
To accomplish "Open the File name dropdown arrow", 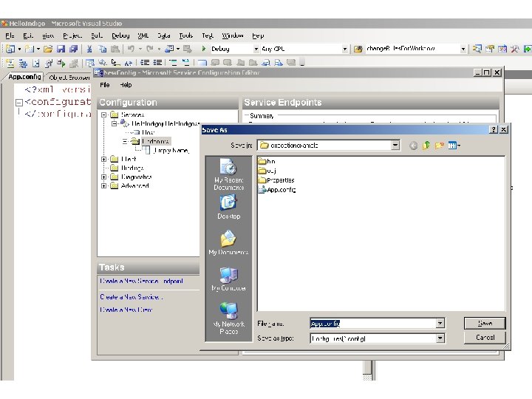I will tap(440, 324).
